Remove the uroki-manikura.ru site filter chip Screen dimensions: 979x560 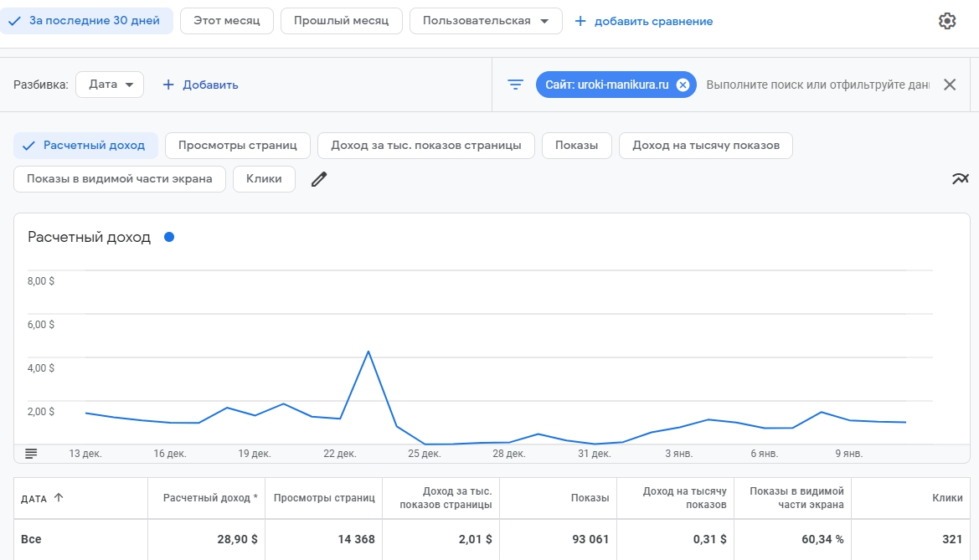[x=683, y=85]
